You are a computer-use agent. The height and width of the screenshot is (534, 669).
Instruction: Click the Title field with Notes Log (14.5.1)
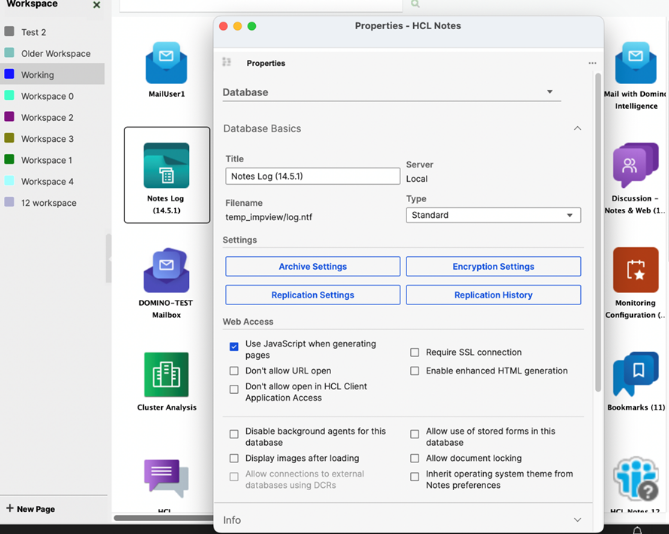(x=313, y=176)
